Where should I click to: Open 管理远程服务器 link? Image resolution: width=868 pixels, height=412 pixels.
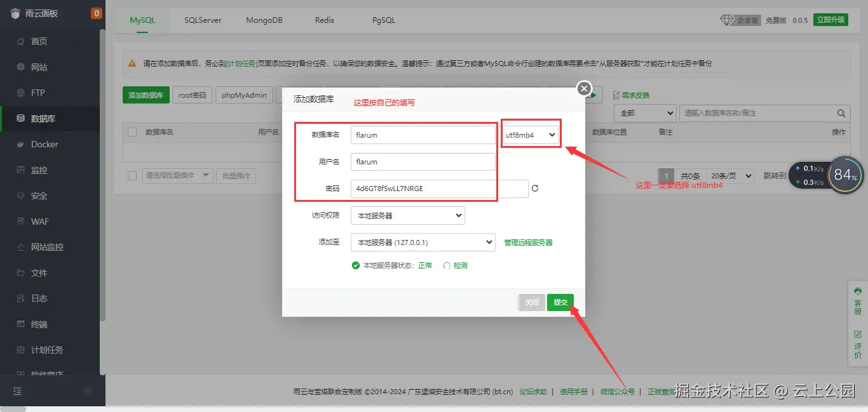[x=528, y=243]
